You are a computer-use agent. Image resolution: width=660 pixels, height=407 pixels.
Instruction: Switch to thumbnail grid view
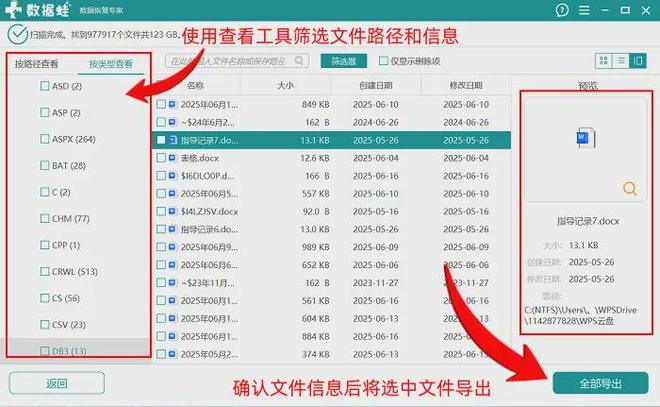(604, 61)
